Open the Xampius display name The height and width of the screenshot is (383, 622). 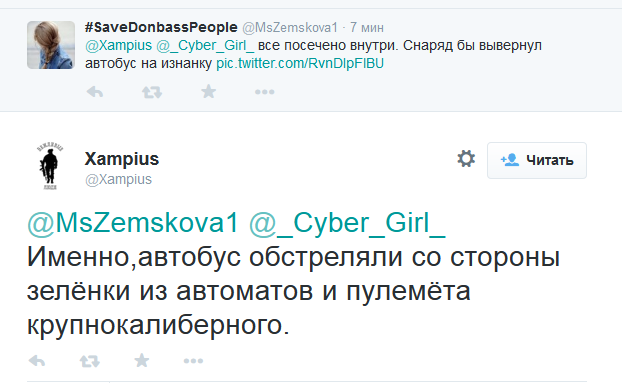[x=122, y=159]
